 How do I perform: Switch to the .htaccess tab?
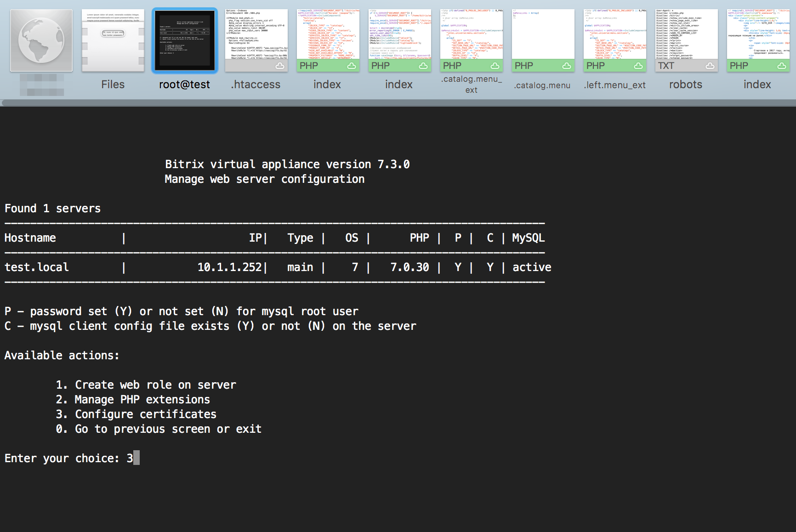(x=256, y=85)
